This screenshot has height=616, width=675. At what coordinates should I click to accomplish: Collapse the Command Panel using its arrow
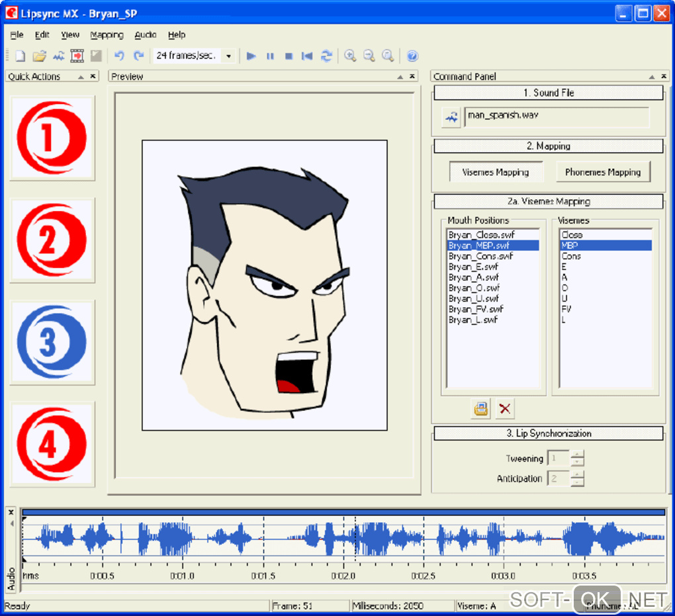click(652, 77)
